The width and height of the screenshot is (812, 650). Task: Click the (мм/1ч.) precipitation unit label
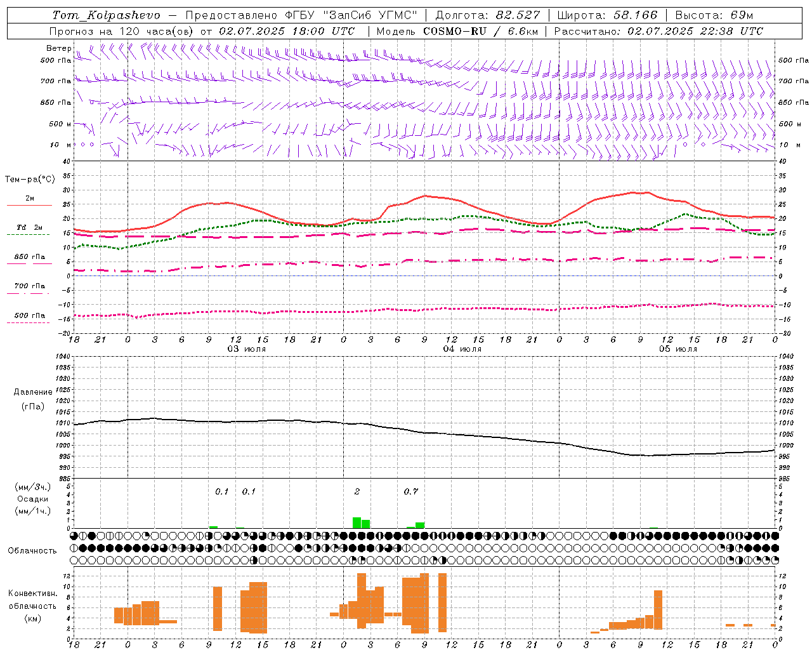33,511
